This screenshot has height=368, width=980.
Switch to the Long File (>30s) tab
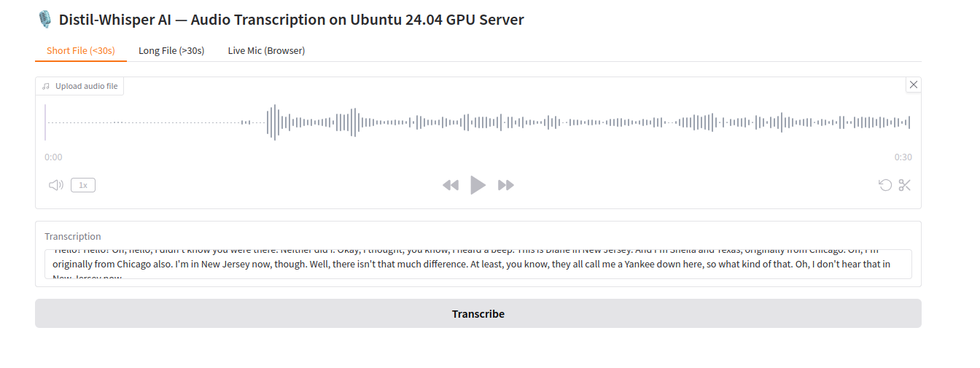coord(171,50)
